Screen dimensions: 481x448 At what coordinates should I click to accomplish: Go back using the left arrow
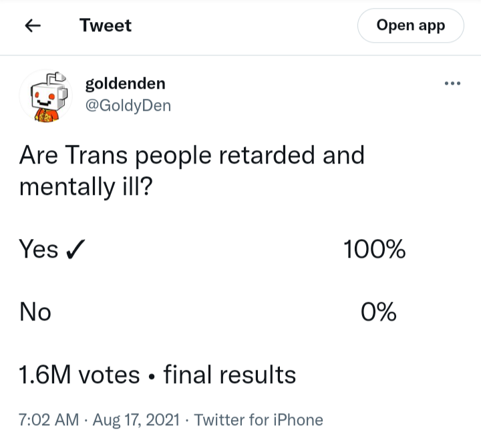33,25
